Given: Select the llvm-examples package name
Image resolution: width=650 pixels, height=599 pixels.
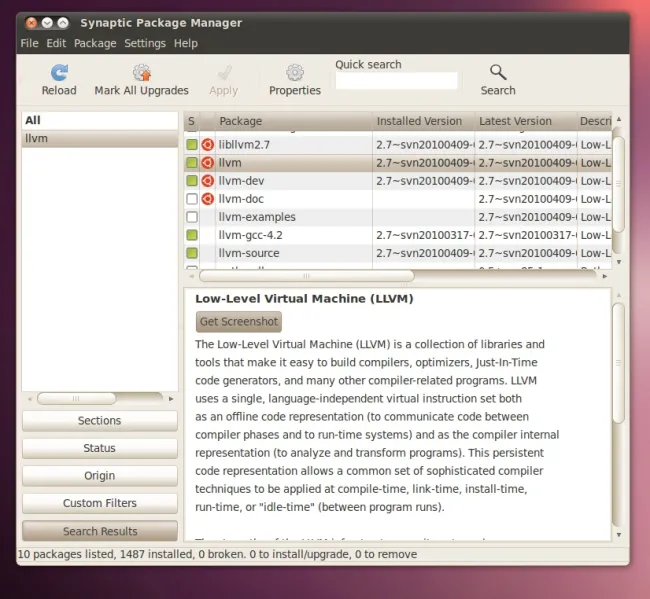Looking at the screenshot, I should [x=257, y=217].
